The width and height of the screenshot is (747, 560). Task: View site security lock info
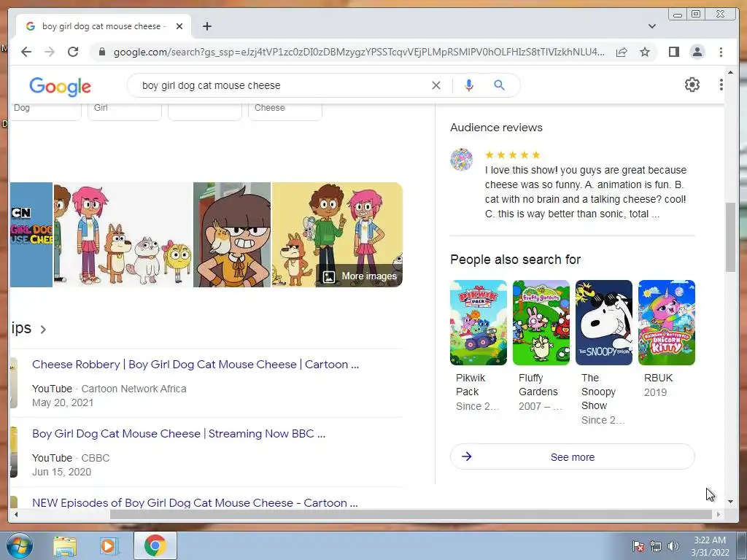[102, 52]
